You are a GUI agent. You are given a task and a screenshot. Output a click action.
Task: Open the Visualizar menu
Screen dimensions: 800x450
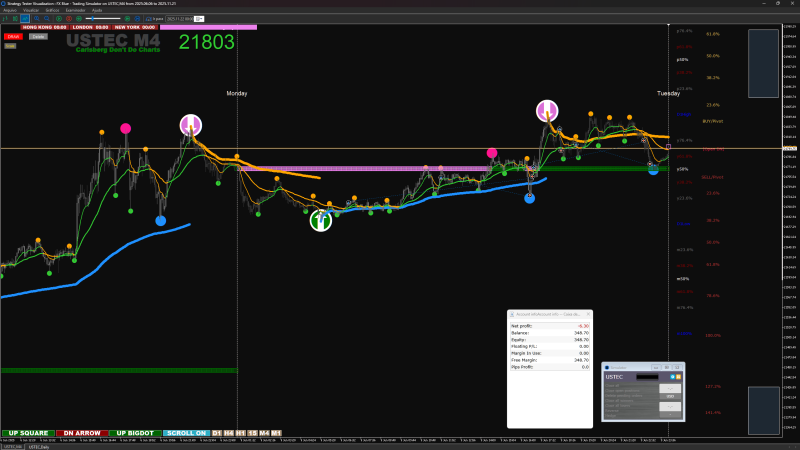pos(31,10)
